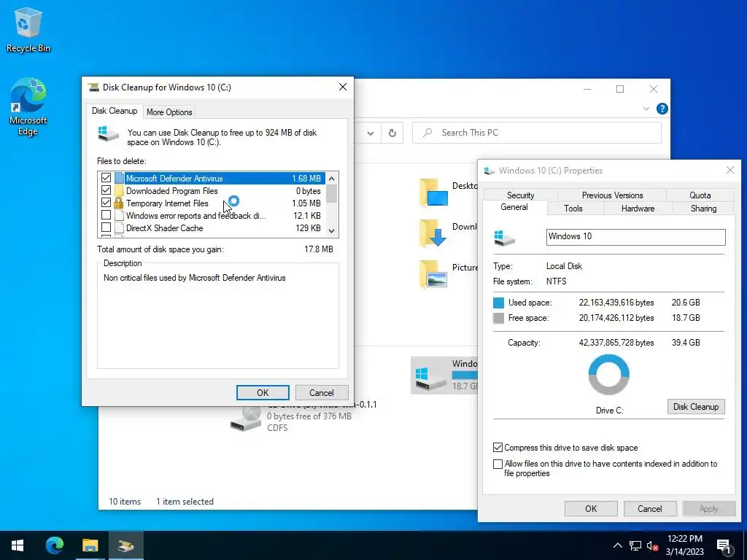Viewport: 747px width, 560px height.
Task: Close the Disk Cleanup dialog window
Action: (343, 87)
